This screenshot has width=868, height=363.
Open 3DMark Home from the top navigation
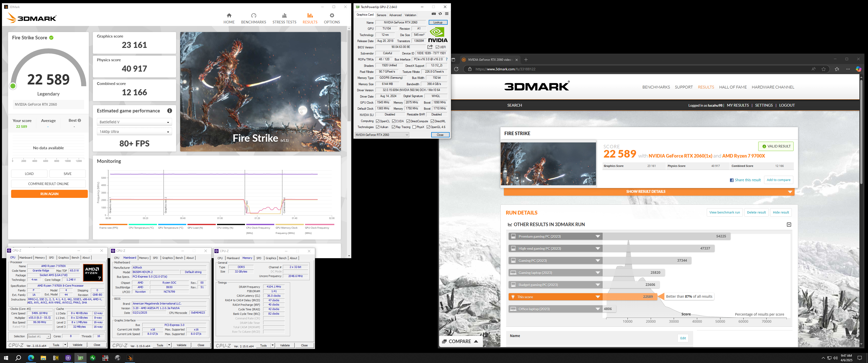229,18
